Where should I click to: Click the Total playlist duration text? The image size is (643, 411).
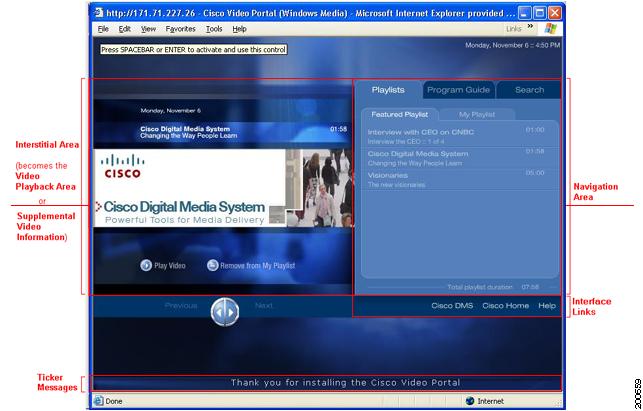480,287
